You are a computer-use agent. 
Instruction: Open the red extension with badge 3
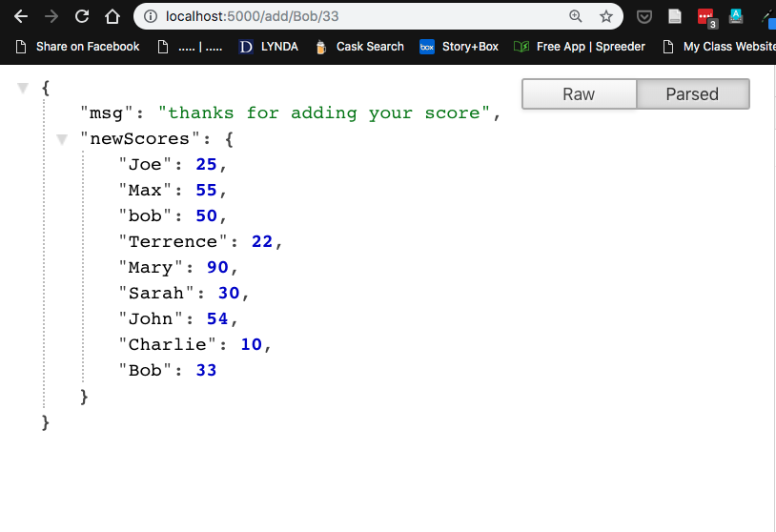click(x=705, y=16)
